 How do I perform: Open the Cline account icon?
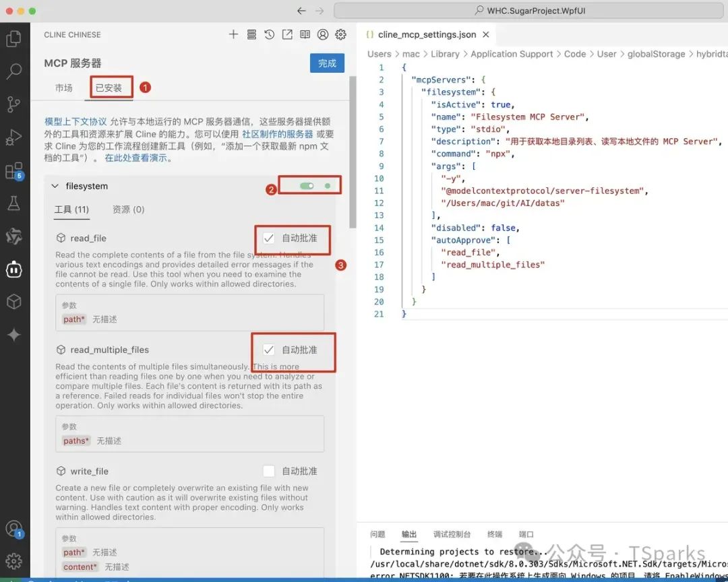322,34
